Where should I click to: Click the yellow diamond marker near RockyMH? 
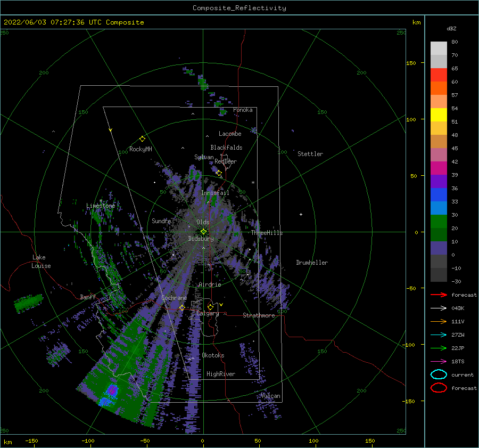(142, 139)
